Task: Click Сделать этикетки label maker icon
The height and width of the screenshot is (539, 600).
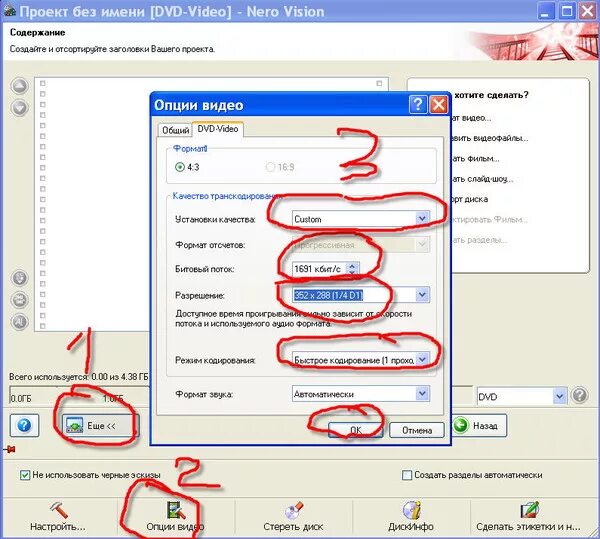Action: (529, 511)
